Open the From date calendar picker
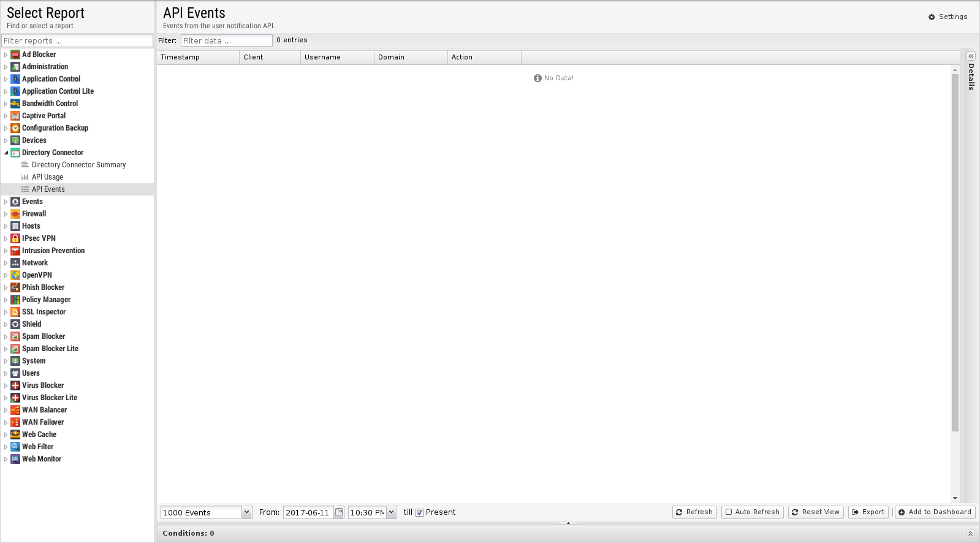This screenshot has width=980, height=543. 339,512
